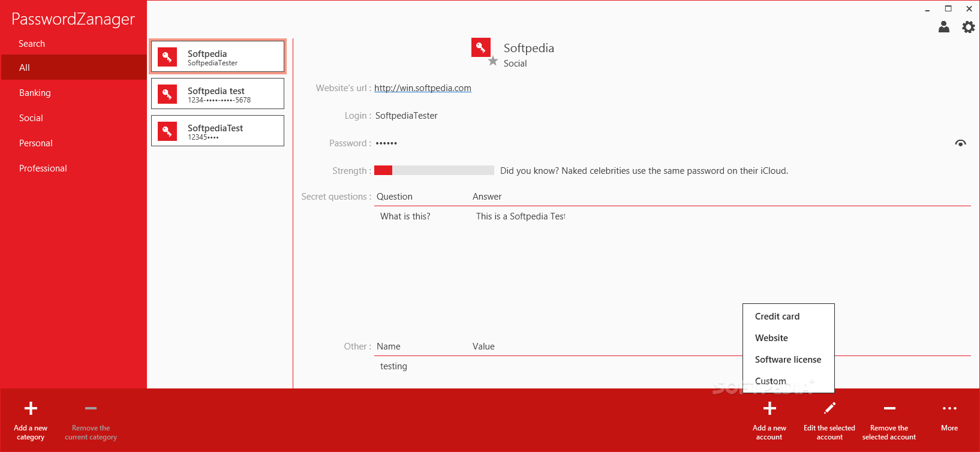Select the 'testing' row in Other
Screen dimensions: 980x452
click(x=393, y=366)
